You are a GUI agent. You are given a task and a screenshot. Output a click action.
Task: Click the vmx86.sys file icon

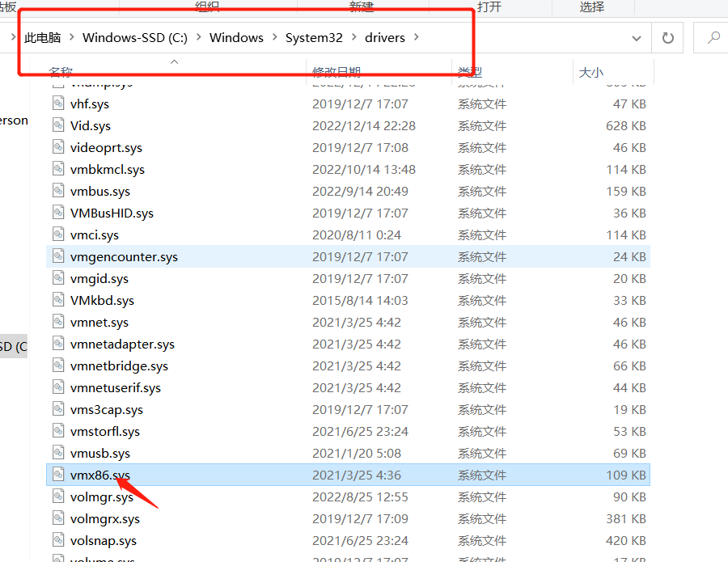click(x=58, y=474)
